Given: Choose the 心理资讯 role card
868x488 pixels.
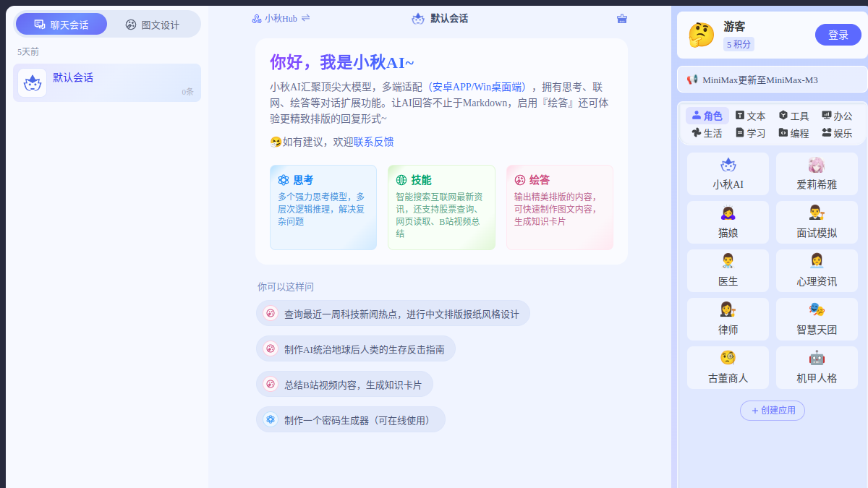Looking at the screenshot, I should pos(817,270).
